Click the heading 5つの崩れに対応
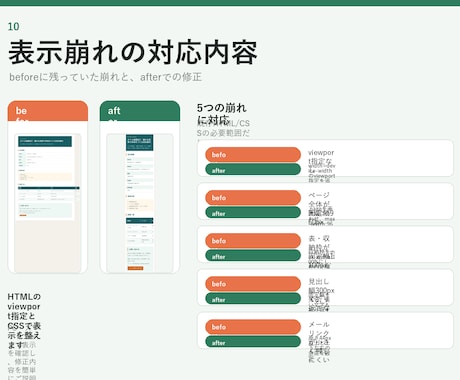The height and width of the screenshot is (380, 460). pos(222,114)
